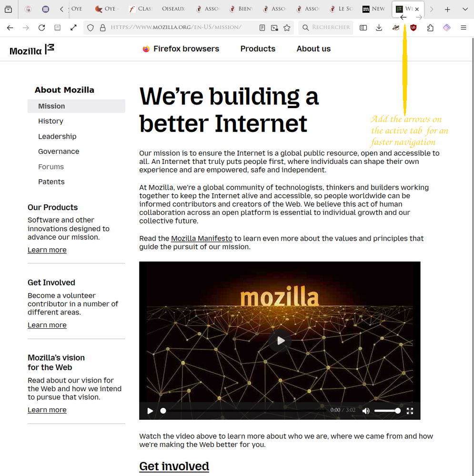Open the extensions puzzle-piece menu

coord(430,28)
